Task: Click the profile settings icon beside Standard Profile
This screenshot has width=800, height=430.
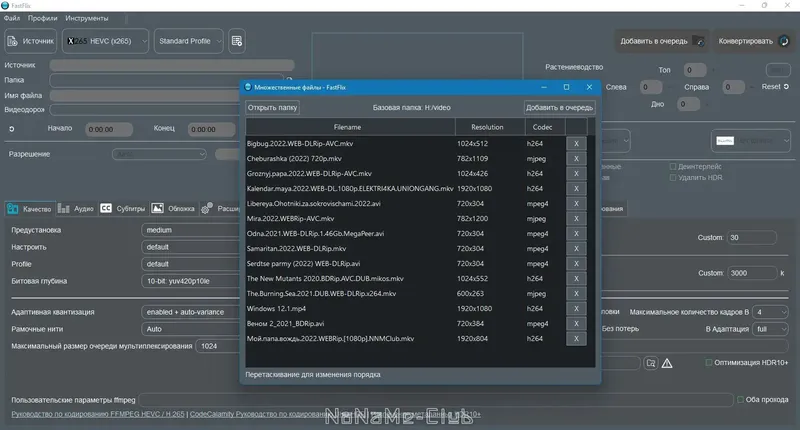Action: pos(237,41)
